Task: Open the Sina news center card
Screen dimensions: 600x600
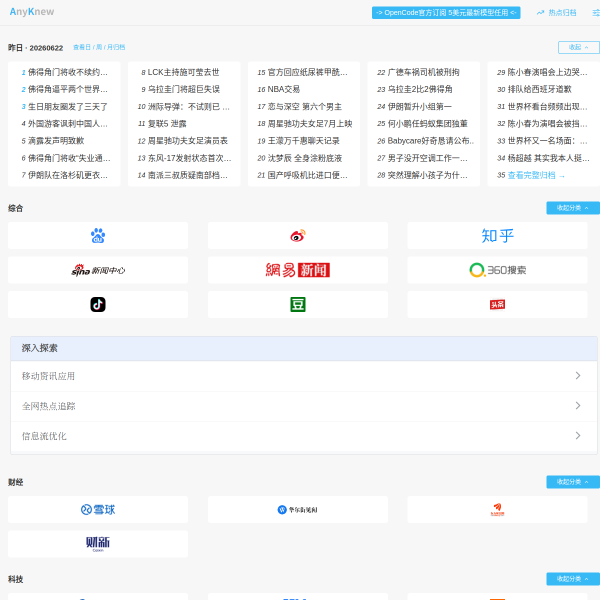Action: click(x=98, y=270)
